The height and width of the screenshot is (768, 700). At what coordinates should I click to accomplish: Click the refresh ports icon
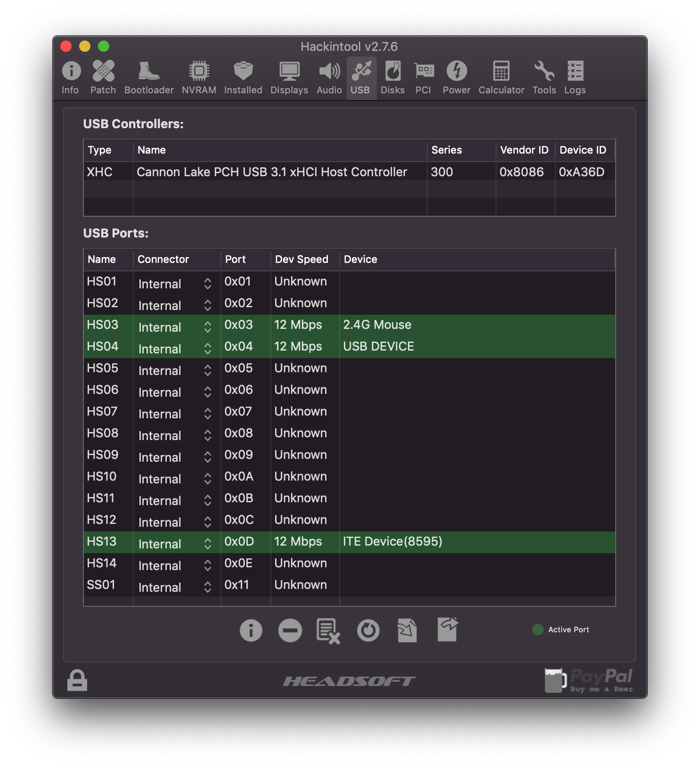tap(368, 630)
